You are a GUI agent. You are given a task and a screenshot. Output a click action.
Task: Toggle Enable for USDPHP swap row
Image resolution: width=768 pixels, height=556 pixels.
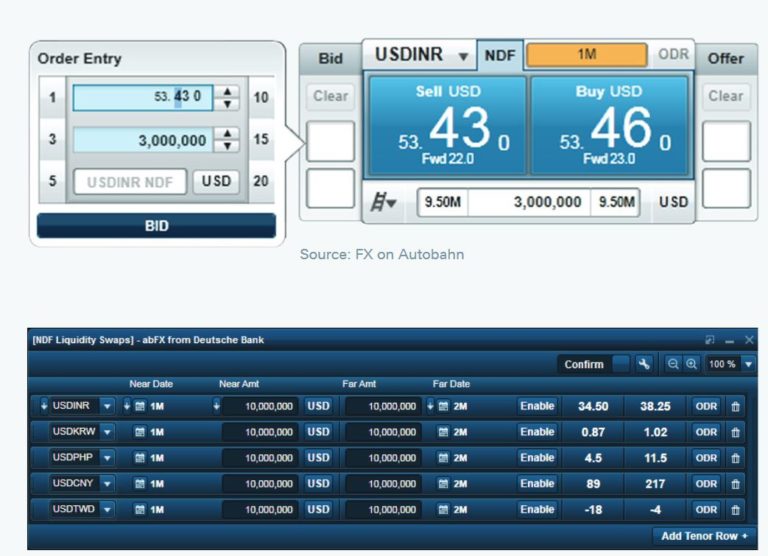pos(537,458)
